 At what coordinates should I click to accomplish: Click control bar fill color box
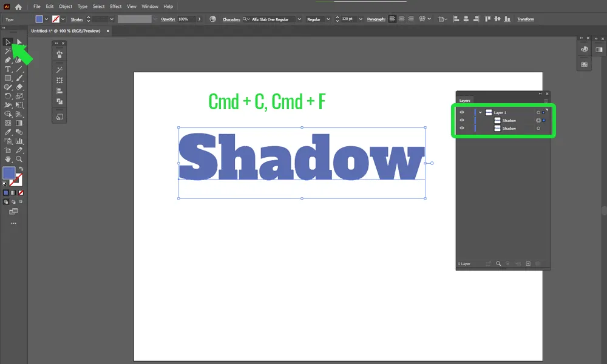39,19
